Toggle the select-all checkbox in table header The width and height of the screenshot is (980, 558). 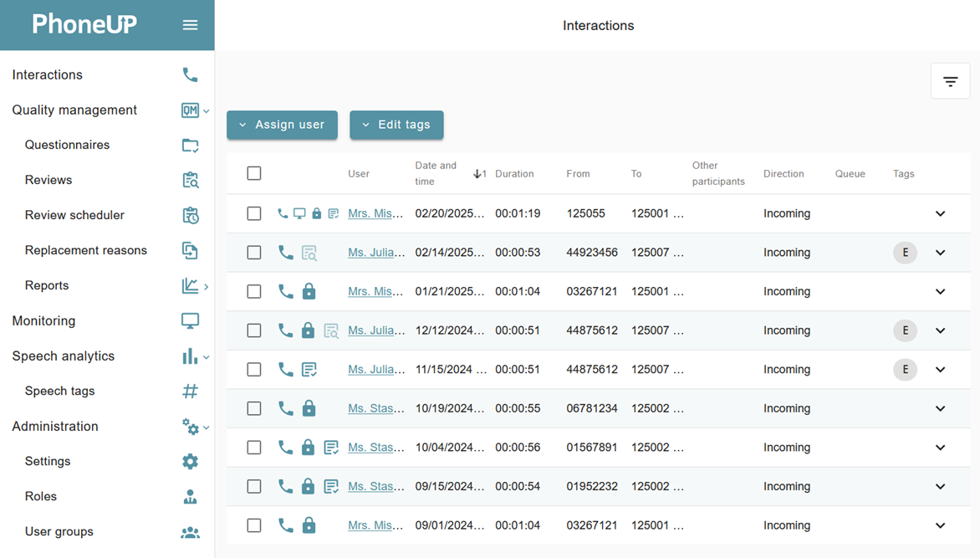pos(253,173)
